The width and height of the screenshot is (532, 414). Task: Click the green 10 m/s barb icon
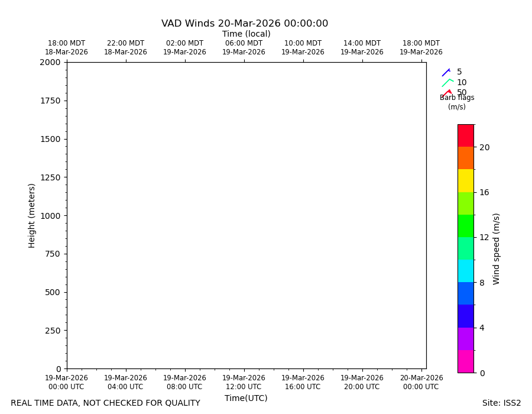click(447, 83)
